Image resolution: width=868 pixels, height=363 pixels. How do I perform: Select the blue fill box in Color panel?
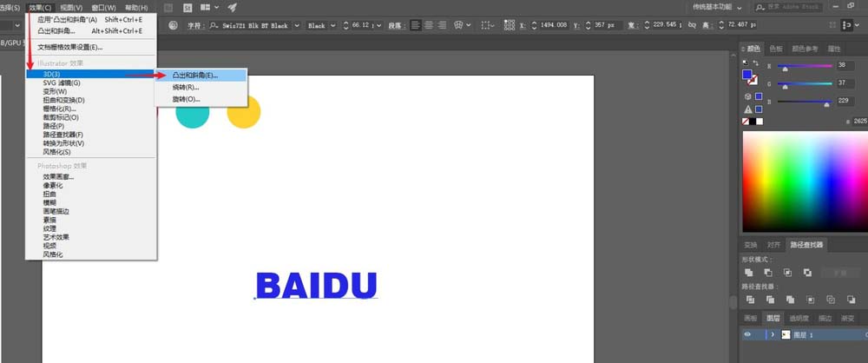pyautogui.click(x=747, y=75)
